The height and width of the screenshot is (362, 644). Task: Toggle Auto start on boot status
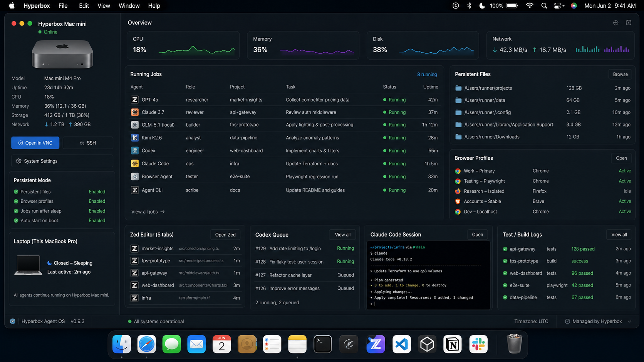click(97, 220)
